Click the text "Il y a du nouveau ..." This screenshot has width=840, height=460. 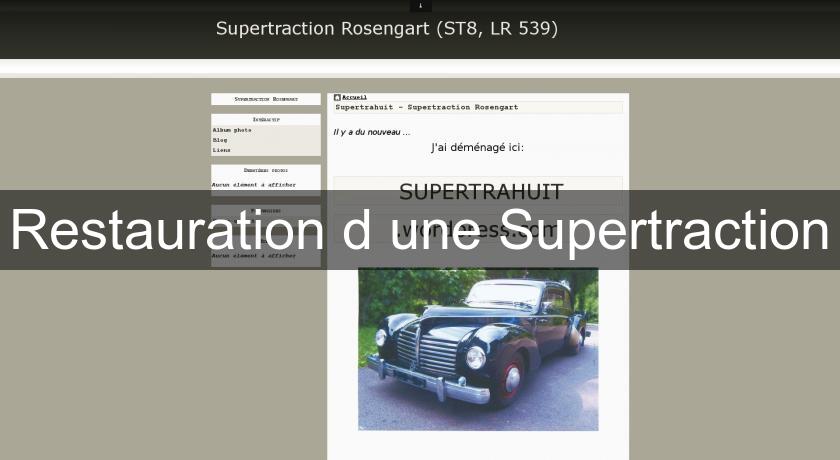(372, 132)
